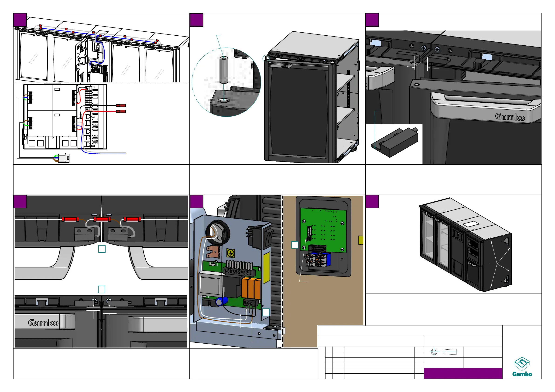555x392 pixels.
Task: Click the first-angle projection symbol in the title block
Action: click(x=443, y=352)
